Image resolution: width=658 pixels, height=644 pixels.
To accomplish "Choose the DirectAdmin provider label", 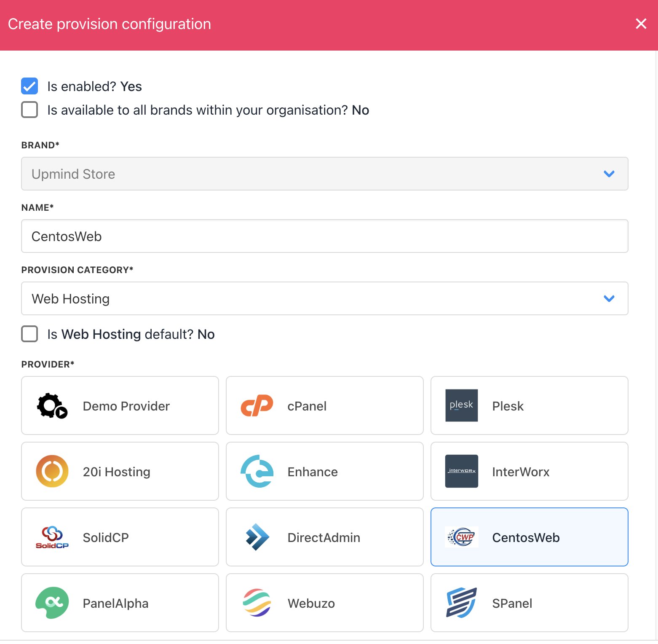I will tap(324, 537).
